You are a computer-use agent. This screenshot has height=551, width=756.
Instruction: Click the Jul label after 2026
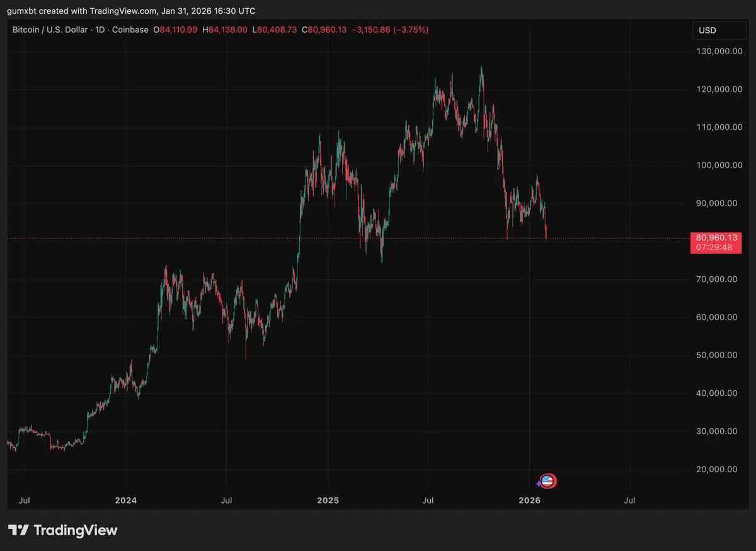coord(629,501)
